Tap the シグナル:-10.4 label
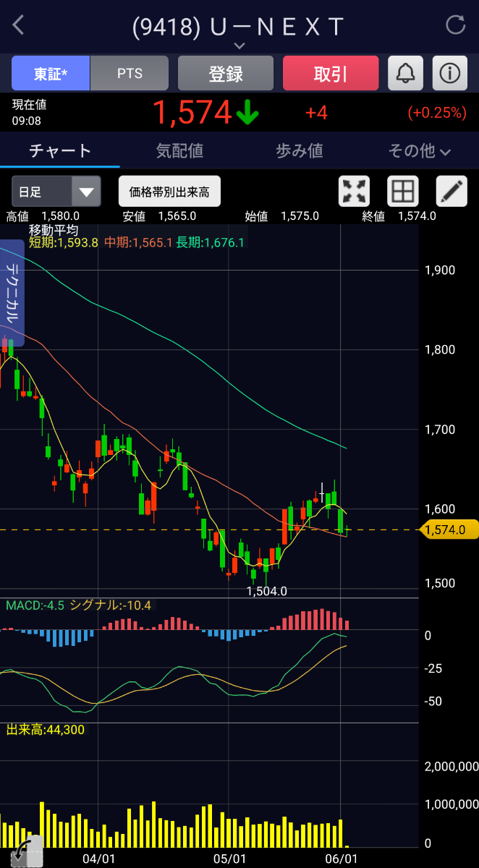Image resolution: width=479 pixels, height=868 pixels. (x=111, y=605)
